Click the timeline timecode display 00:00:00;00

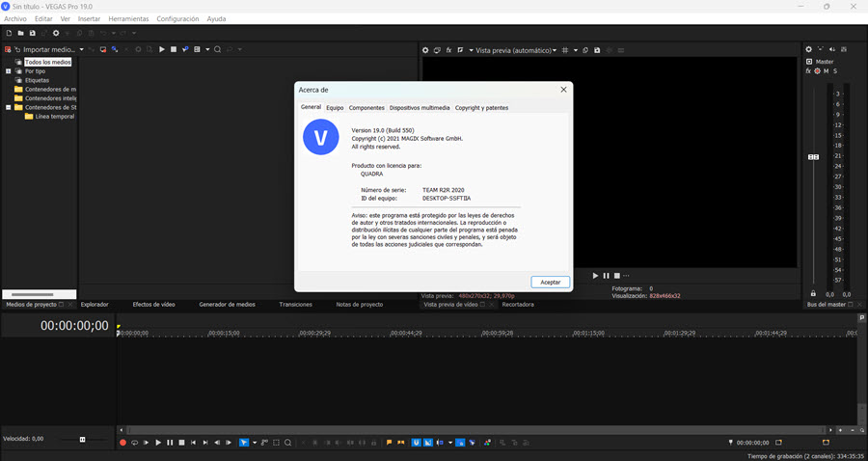74,326
